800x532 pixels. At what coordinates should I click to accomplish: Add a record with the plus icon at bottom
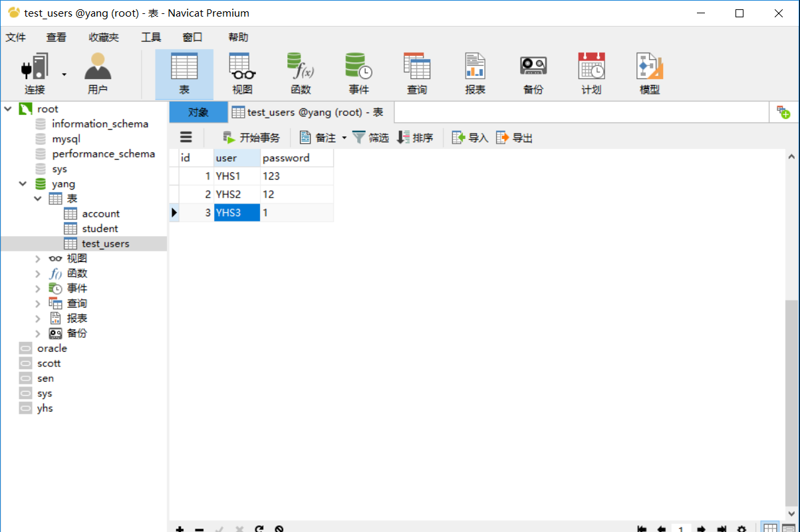(x=180, y=529)
